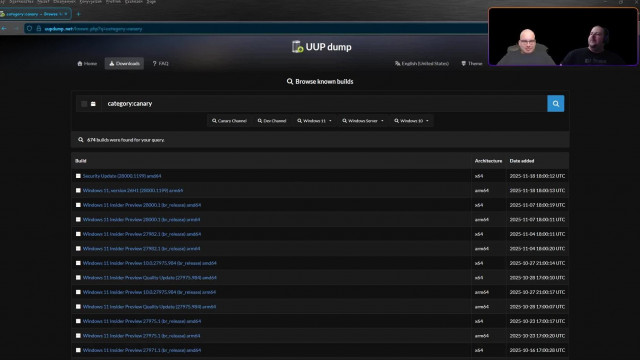The width and height of the screenshot is (640, 360).
Task: Open Windows 11, version 26H1 arm64 link
Action: tap(133, 191)
